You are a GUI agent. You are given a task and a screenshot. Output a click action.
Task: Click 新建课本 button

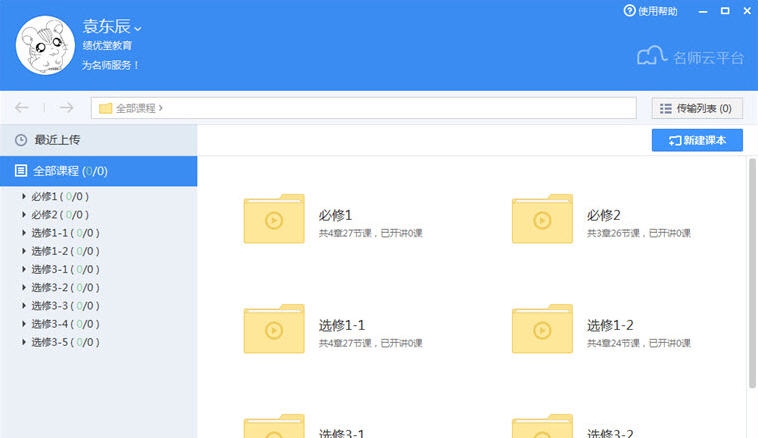[x=697, y=140]
